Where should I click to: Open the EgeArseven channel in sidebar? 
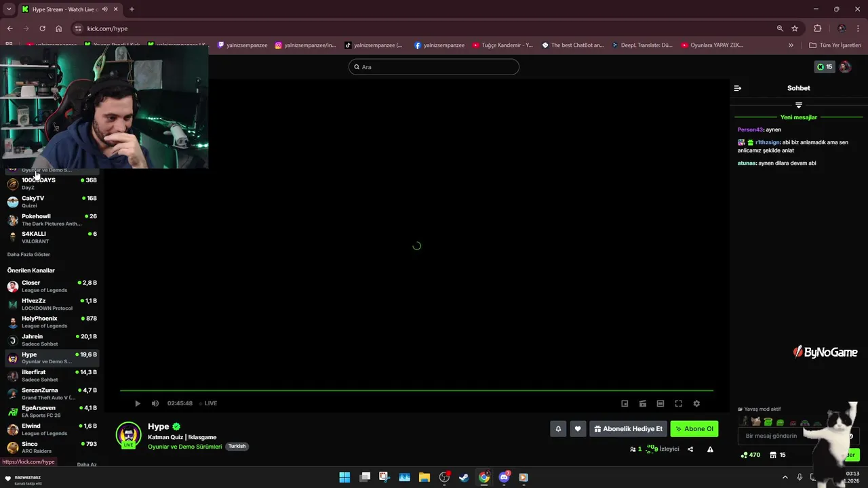pos(52,411)
